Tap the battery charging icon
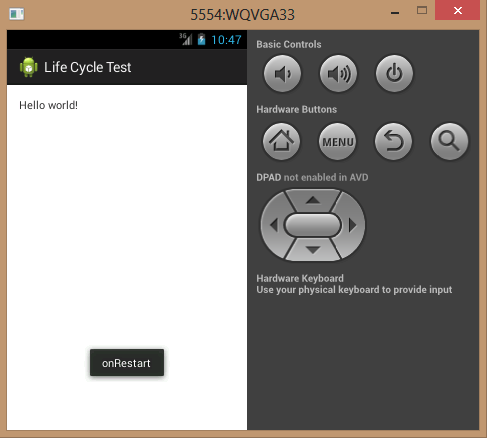This screenshot has height=438, width=487. (x=201, y=39)
